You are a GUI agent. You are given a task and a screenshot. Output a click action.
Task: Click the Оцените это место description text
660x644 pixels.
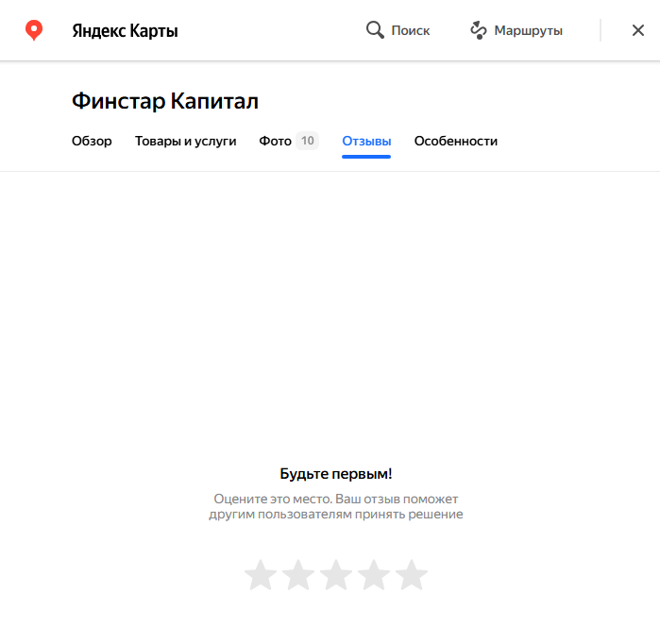click(336, 506)
